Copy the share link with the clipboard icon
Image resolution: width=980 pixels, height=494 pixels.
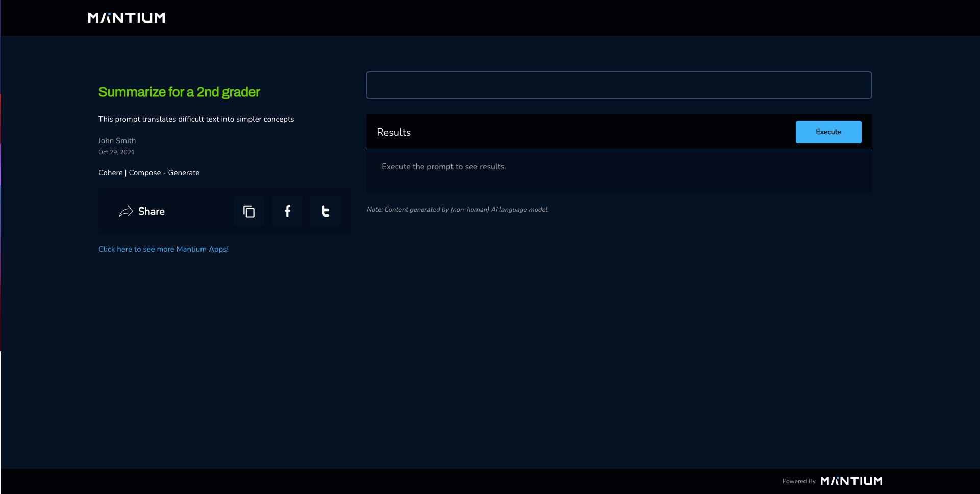click(249, 211)
